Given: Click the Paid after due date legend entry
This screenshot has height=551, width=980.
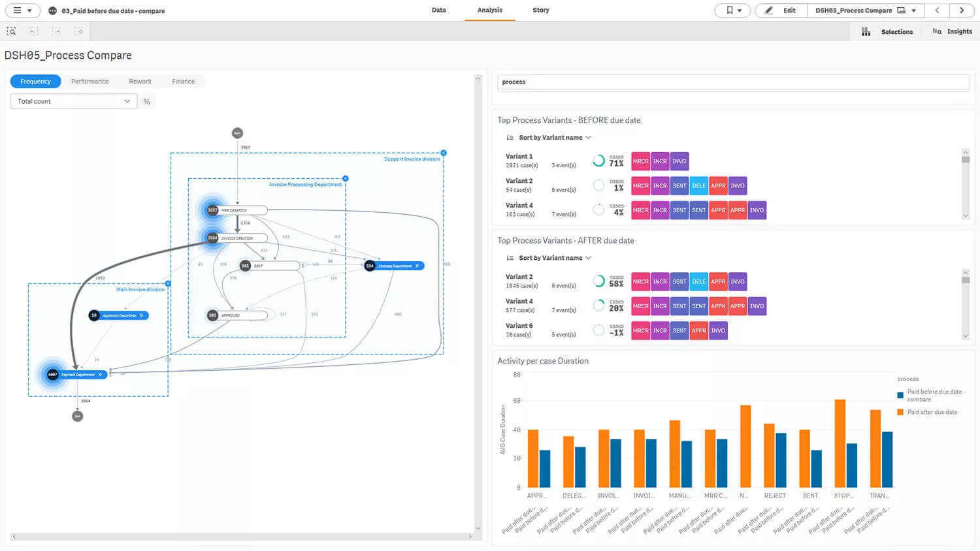Looking at the screenshot, I should [927, 412].
